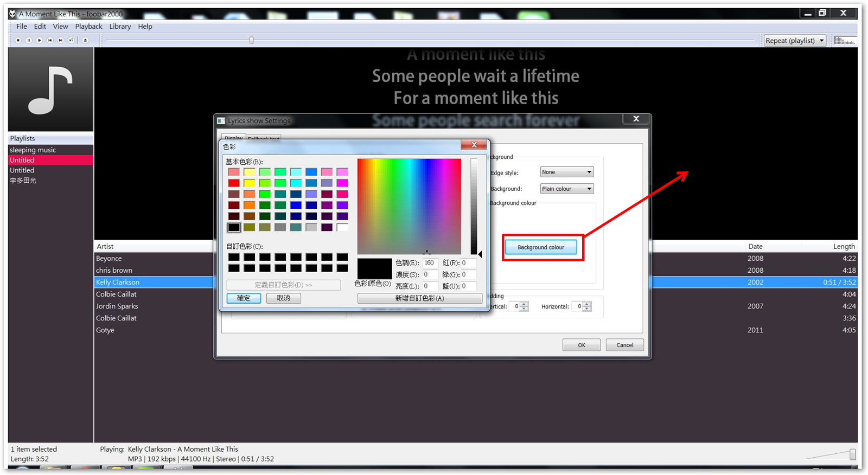Open the Edge style dropdown
This screenshot has width=868, height=475.
tap(567, 172)
